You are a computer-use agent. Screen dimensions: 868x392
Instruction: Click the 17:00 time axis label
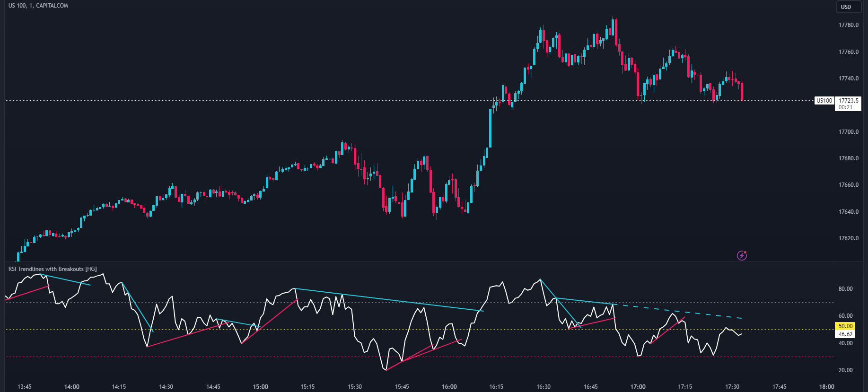tap(638, 387)
